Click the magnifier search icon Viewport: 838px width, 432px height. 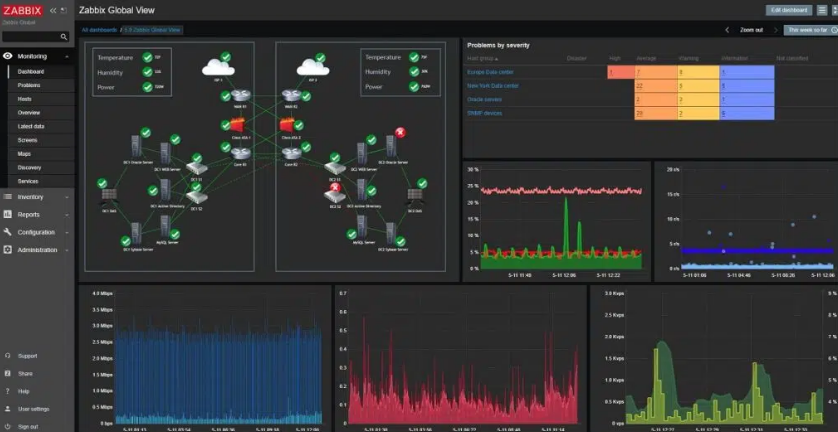[x=64, y=37]
